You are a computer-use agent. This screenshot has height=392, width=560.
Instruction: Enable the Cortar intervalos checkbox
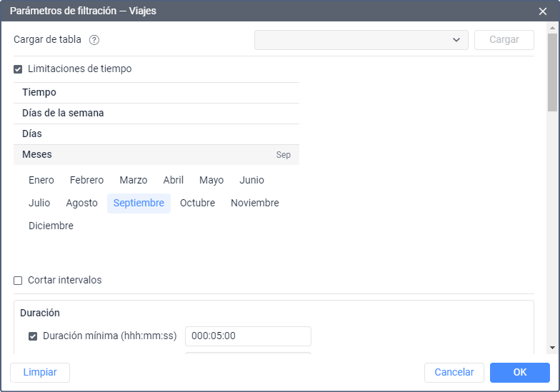tap(18, 281)
